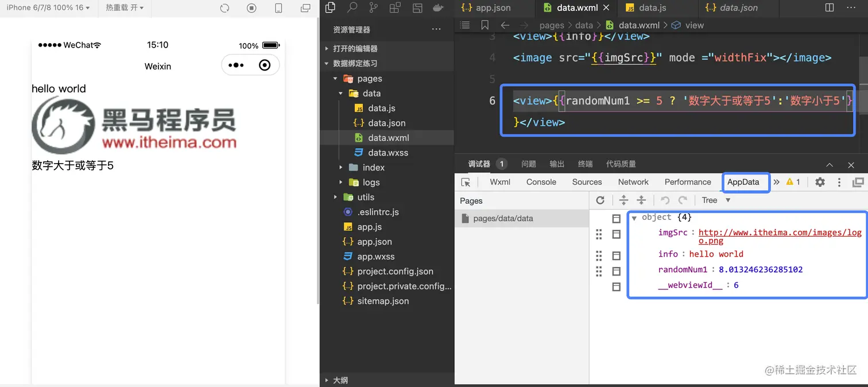Switch to the data.js editor tab
The image size is (868, 387).
point(646,7)
